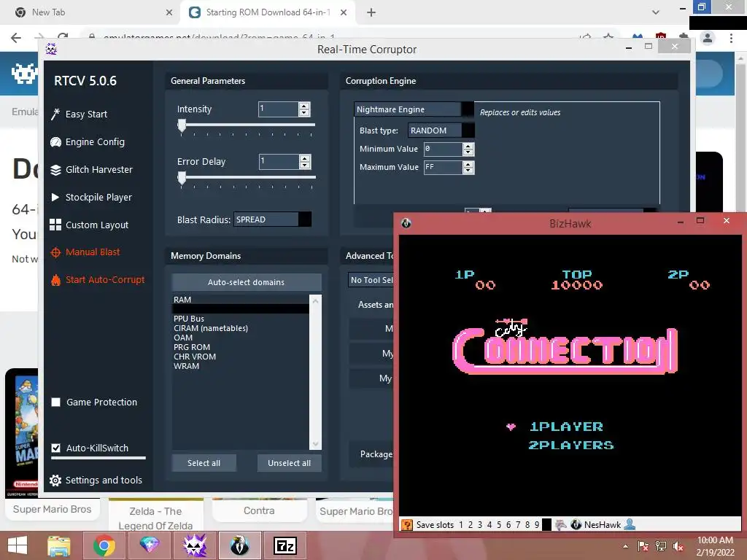747x560 pixels.
Task: Switch to the New Tab browser tab
Action: coord(90,12)
